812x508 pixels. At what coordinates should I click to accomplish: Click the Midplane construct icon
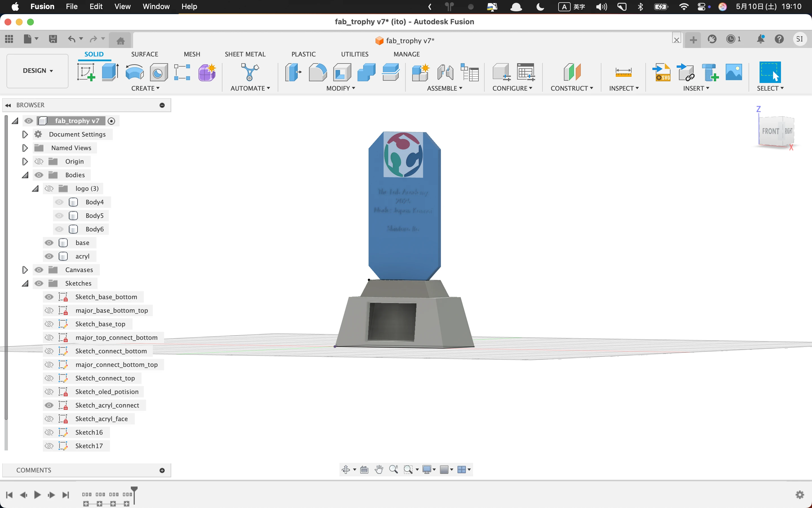572,72
